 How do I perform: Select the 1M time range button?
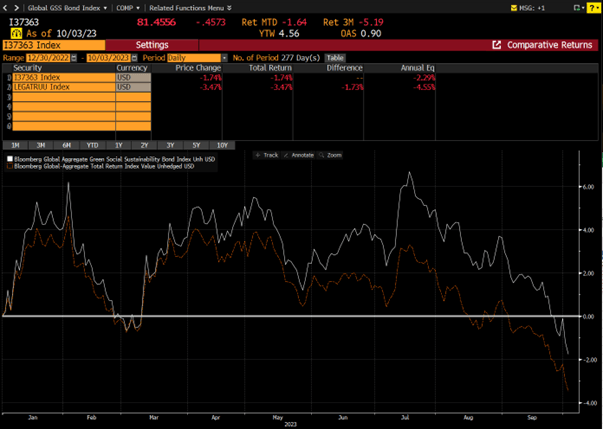click(16, 145)
